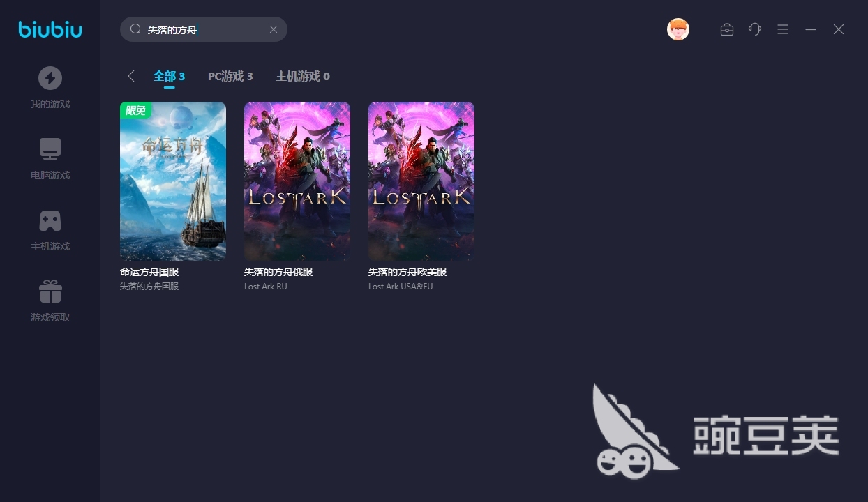Open the 命运方舟国服 game cover

[173, 181]
